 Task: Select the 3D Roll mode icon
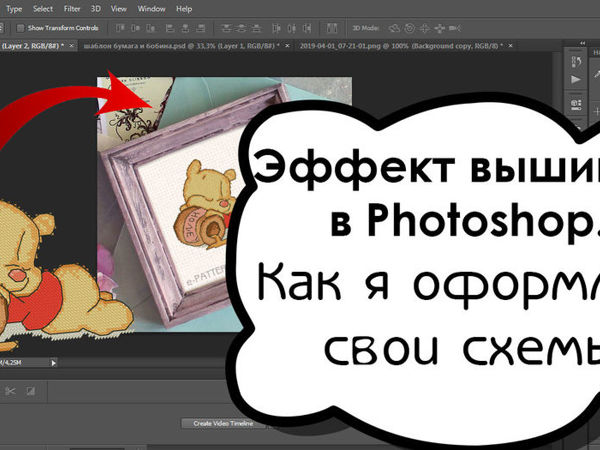point(409,28)
